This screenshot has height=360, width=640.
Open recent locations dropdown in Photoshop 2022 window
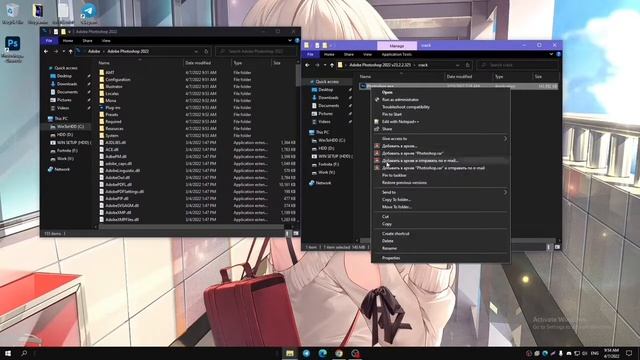[64, 51]
